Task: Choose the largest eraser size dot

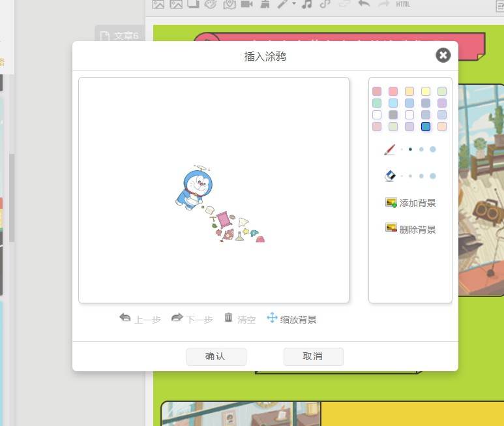Action: [433, 176]
